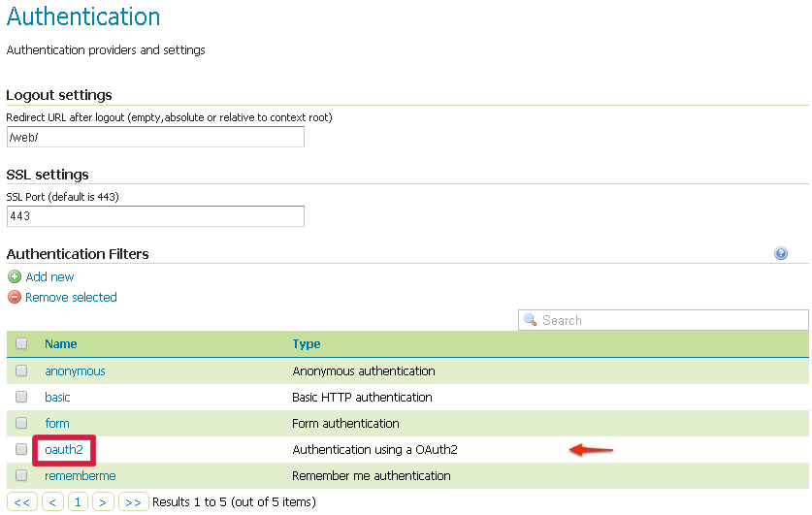The height and width of the screenshot is (515, 812).
Task: Open the Authentication Filters help icon
Action: [x=781, y=254]
